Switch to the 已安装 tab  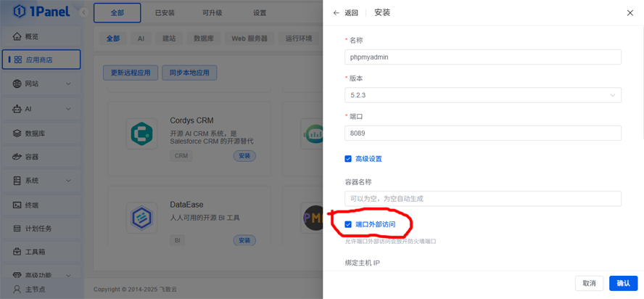165,13
